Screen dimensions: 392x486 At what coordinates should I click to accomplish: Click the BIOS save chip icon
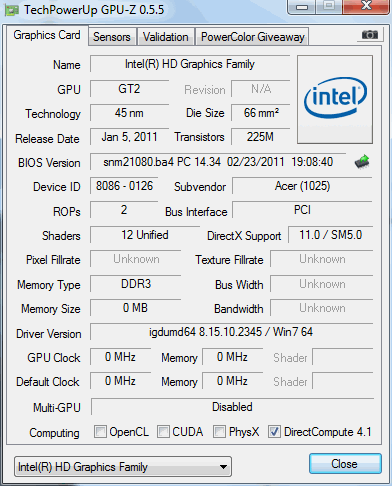pyautogui.click(x=362, y=162)
